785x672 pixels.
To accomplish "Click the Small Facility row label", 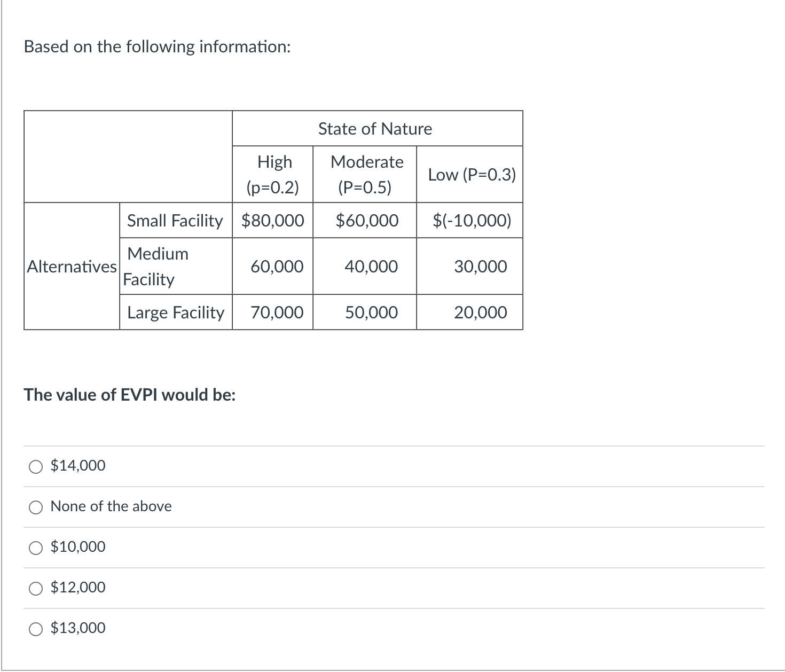I will click(176, 220).
